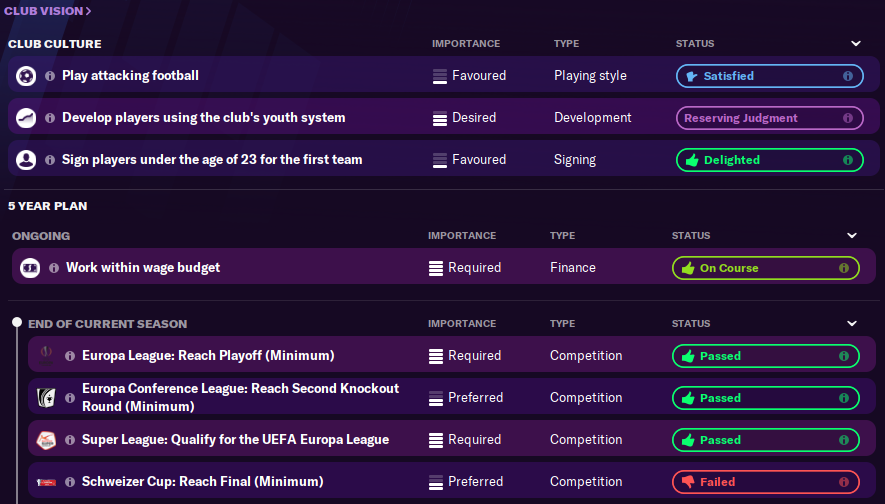Click the wage budget finance icon
This screenshot has width=885, height=504.
[30, 268]
